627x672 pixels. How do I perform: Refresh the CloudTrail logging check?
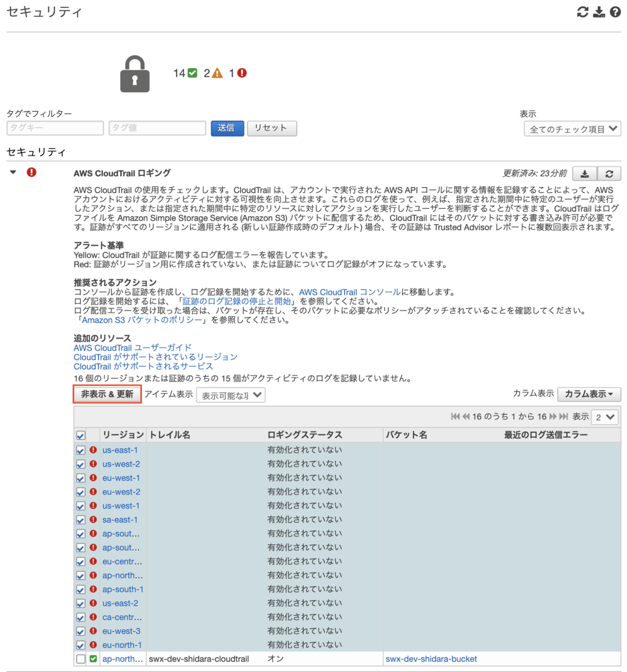(x=609, y=174)
